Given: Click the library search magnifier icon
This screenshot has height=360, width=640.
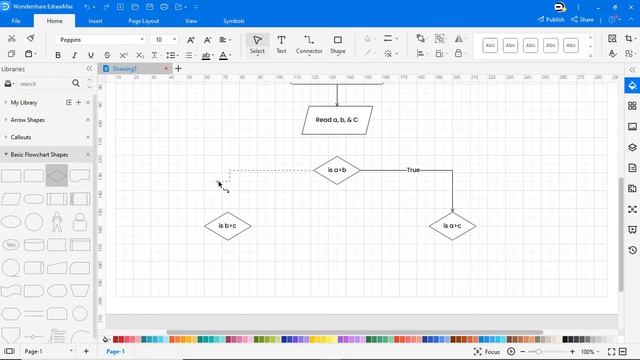Looking at the screenshot, I should [76, 83].
